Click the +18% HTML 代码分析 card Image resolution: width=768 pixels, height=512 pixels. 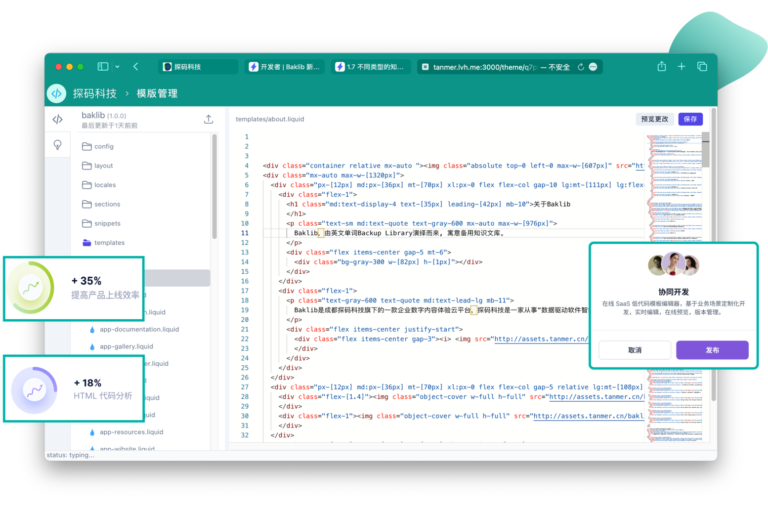click(74, 389)
